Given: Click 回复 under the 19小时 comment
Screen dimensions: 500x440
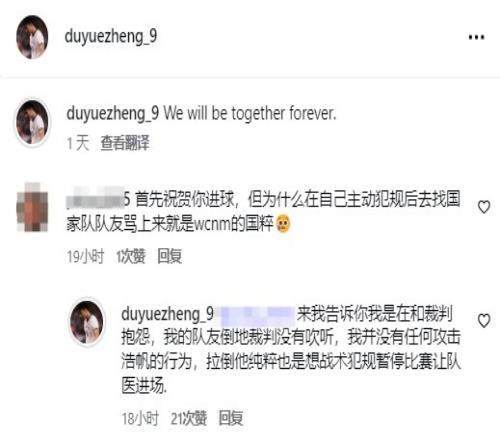Looking at the screenshot, I should (x=170, y=256).
